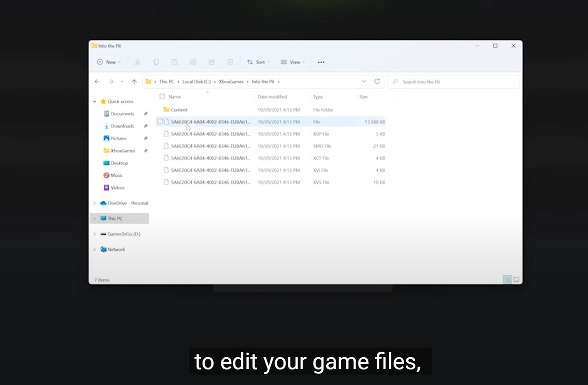The image size is (588, 385).
Task: Check the box for the 13,588 KB file
Action: 160,122
